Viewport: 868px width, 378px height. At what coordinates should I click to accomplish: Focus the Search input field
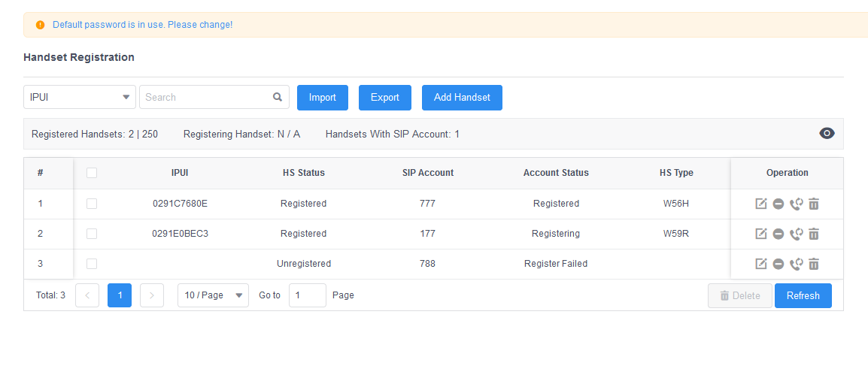pos(214,97)
